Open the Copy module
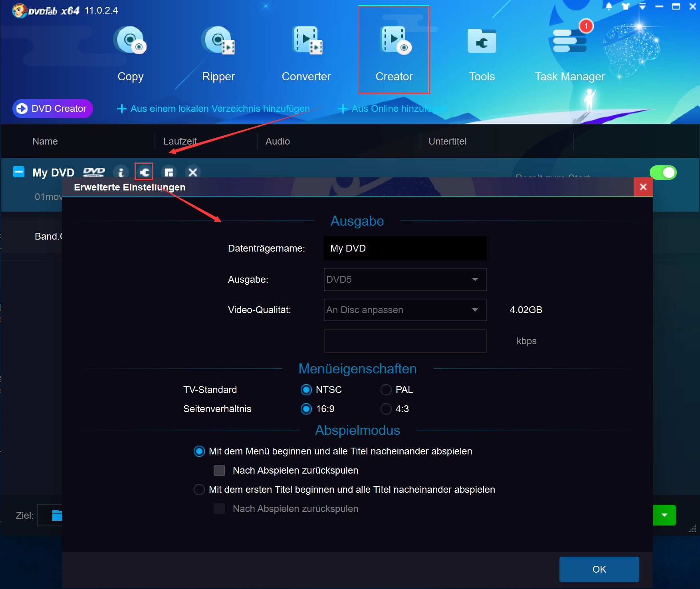 click(130, 54)
